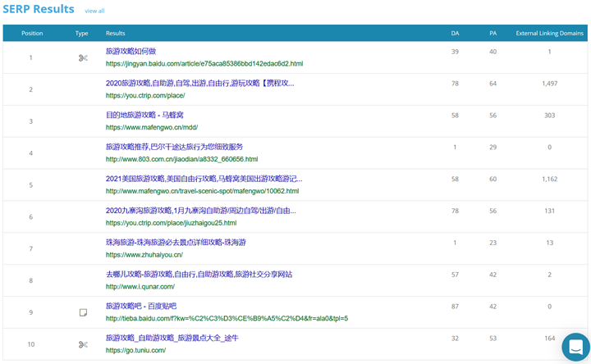Open URL https://go.tuniu.com/

tap(135, 350)
